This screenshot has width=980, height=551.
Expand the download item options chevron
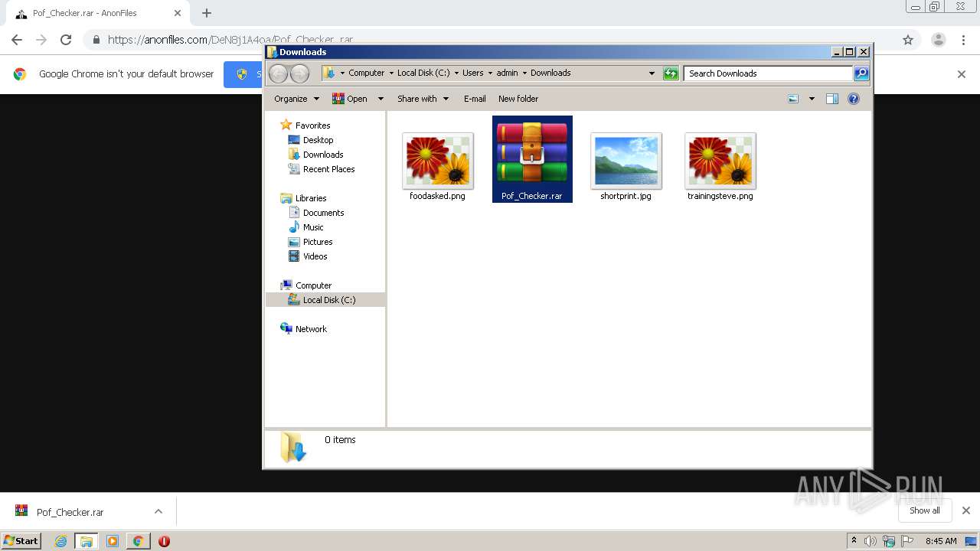point(158,512)
